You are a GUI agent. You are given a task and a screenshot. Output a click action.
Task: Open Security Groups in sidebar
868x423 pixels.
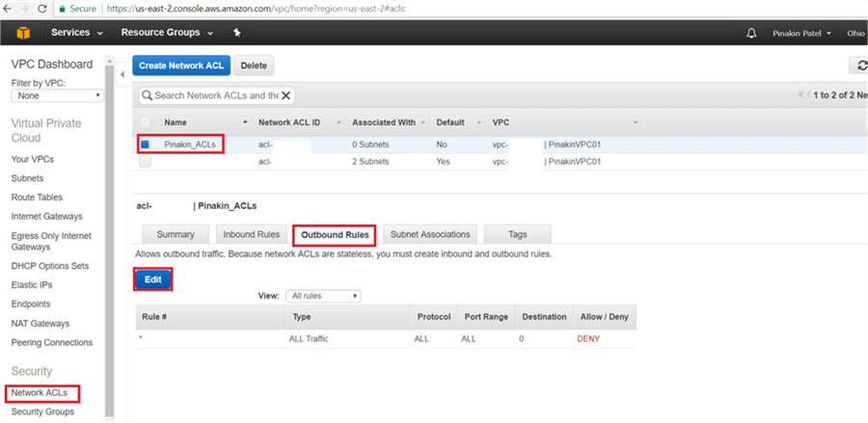pyautogui.click(x=42, y=411)
